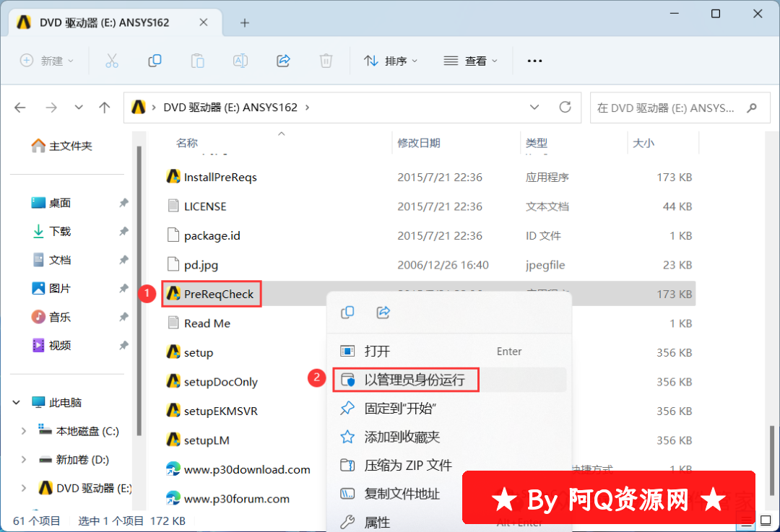Choose 添加到收藏夹 in the context menu
The image size is (780, 532).
click(450, 437)
